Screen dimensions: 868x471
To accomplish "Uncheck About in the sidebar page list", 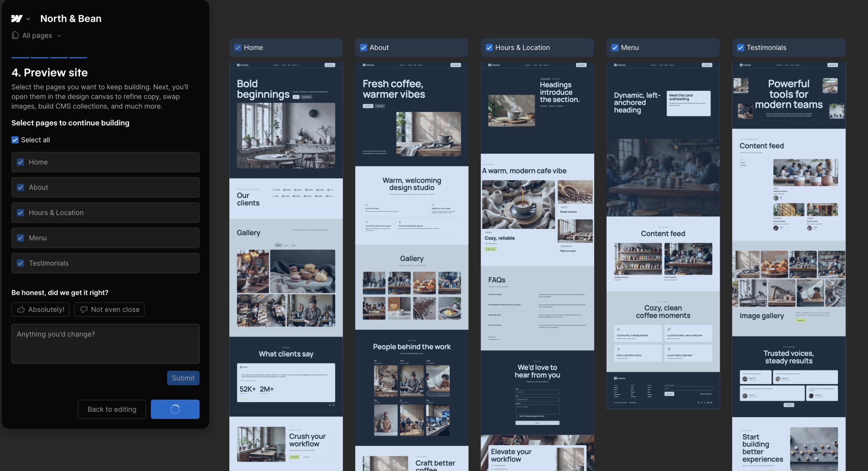I will coord(21,188).
